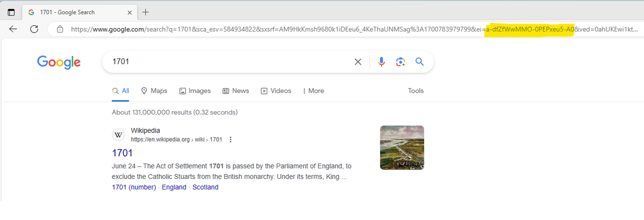The width and height of the screenshot is (644, 220).
Task: Click the Wikipedia result painting thumbnail
Action: pos(402,148)
